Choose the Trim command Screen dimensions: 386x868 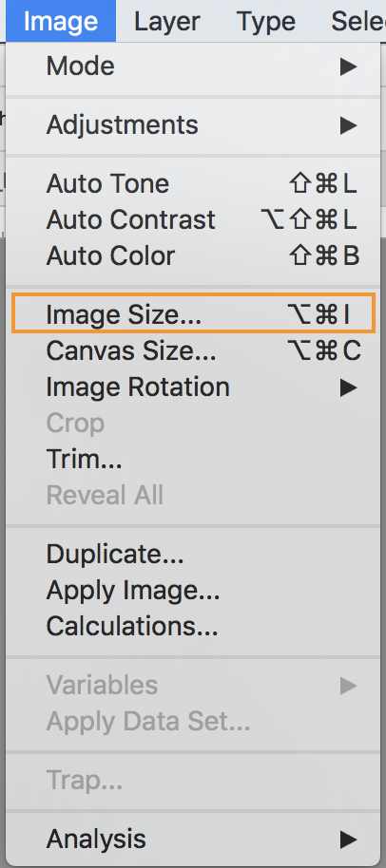pos(193,460)
